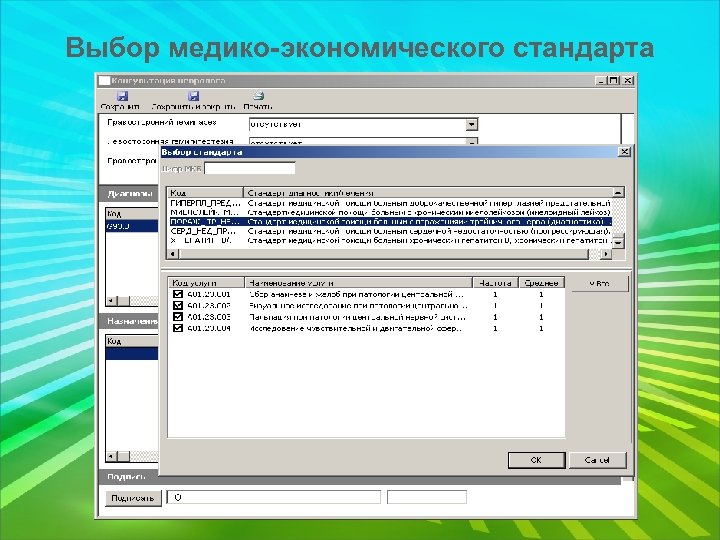Click the Код услуги column header
This screenshot has width=720, height=540.
tap(206, 283)
